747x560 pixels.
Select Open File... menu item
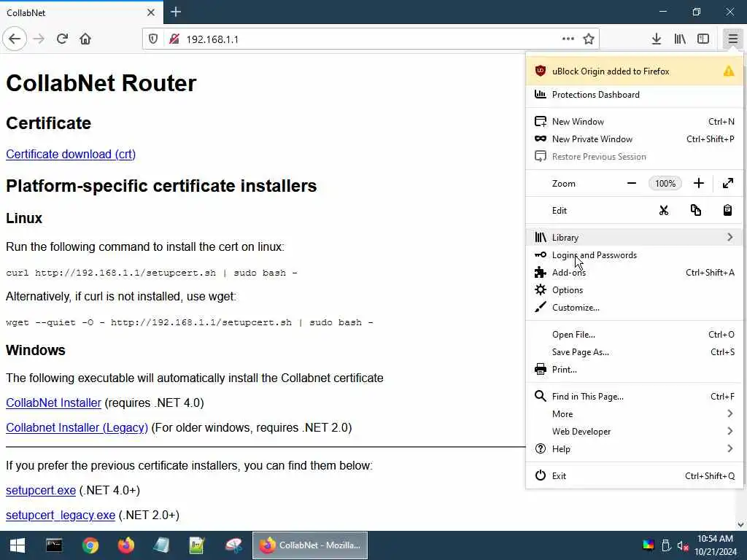pos(635,334)
